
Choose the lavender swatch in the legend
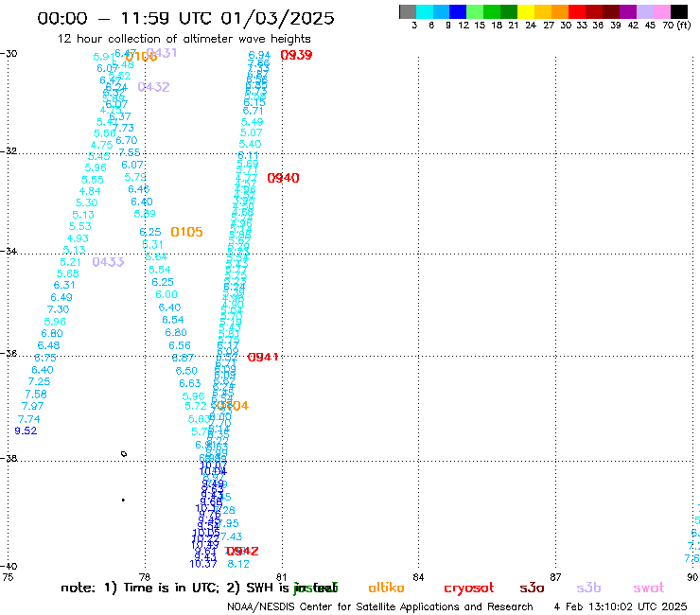(x=645, y=11)
